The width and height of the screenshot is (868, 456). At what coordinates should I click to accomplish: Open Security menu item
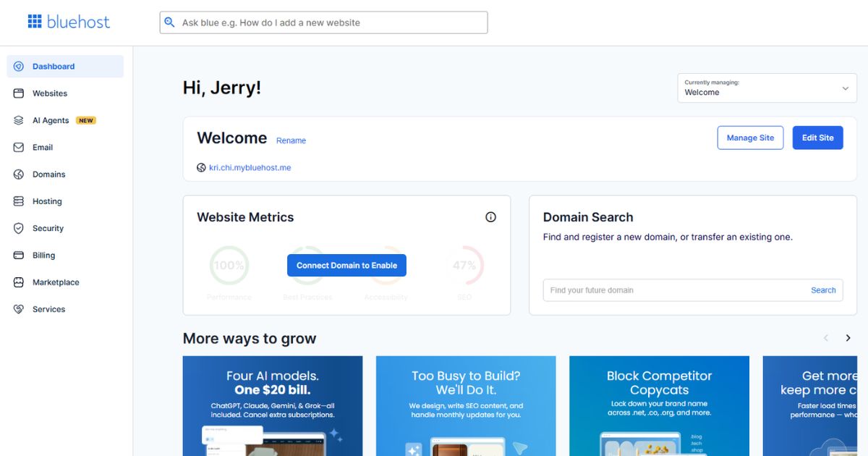click(x=65, y=228)
